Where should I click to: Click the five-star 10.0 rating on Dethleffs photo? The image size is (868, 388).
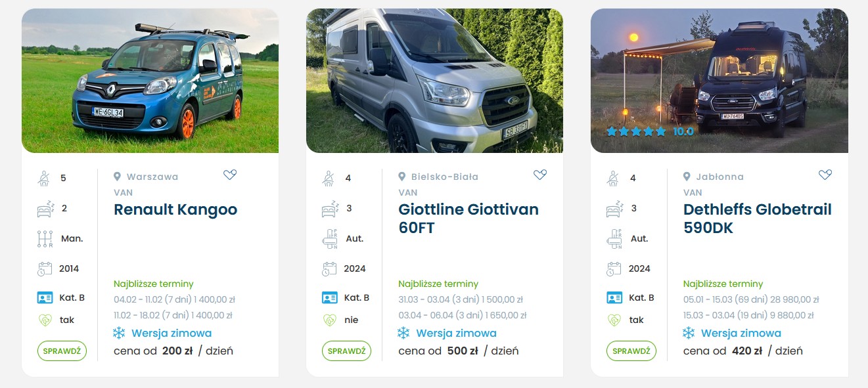point(650,131)
